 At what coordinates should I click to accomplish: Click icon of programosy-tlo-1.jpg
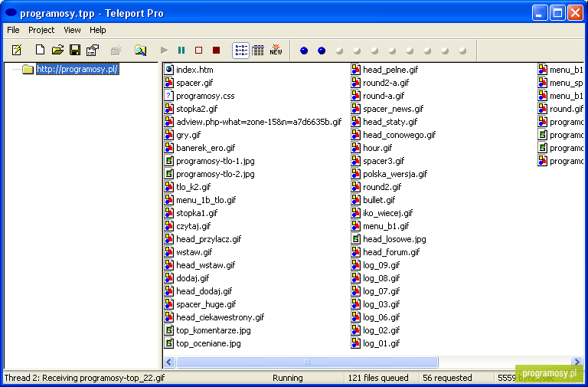pyautogui.click(x=169, y=161)
